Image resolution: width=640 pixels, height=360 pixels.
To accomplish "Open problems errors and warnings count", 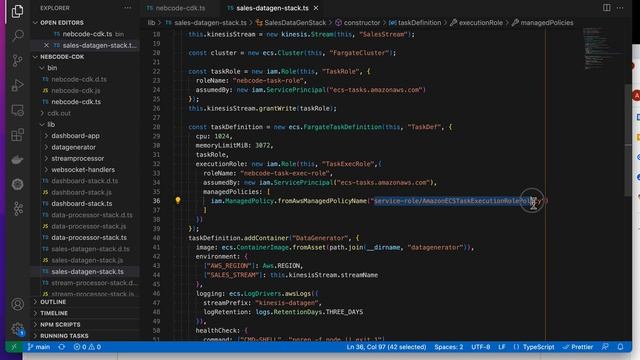I will click(87, 347).
